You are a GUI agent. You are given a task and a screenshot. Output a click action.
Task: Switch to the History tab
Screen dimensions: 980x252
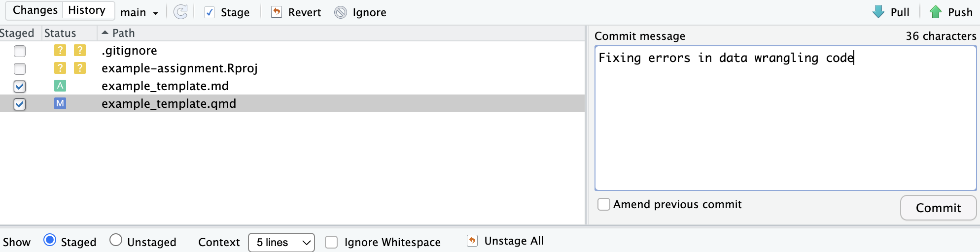(x=87, y=10)
